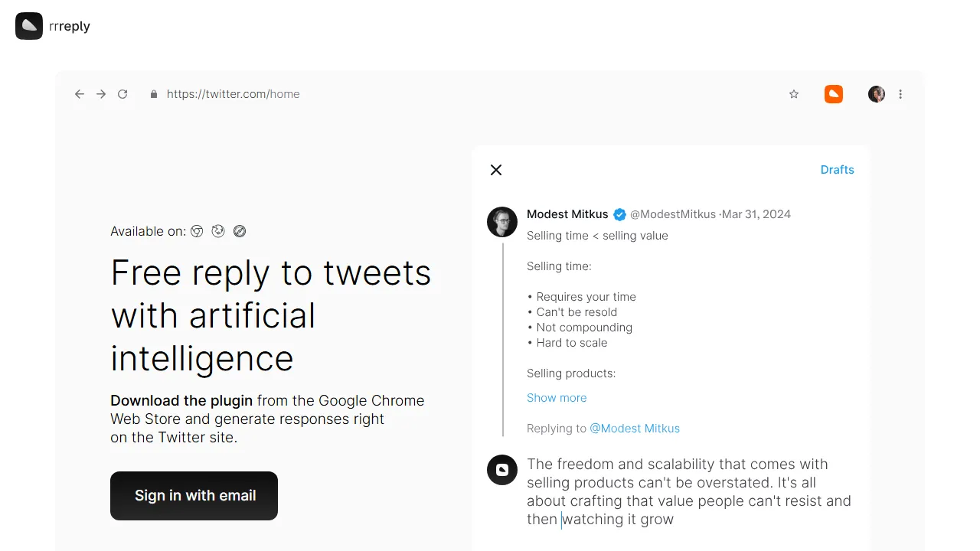Viewport: 980px width, 551px height.
Task: Click the forward navigation arrow
Action: pyautogui.click(x=101, y=93)
